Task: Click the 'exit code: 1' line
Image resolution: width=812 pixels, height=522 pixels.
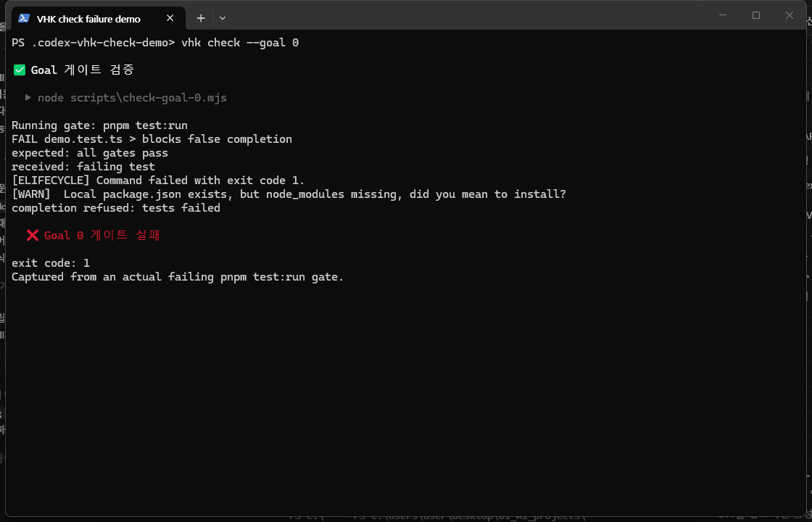Action: click(x=51, y=263)
